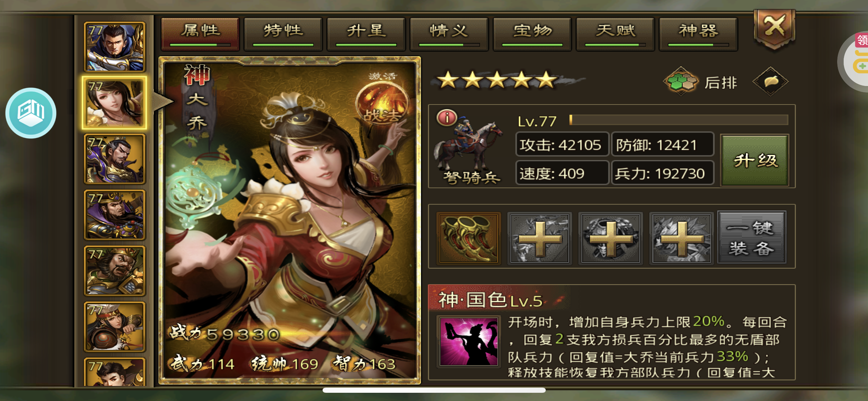The image size is (868, 401).
Task: Open the GM floating cube icon
Action: click(x=31, y=113)
